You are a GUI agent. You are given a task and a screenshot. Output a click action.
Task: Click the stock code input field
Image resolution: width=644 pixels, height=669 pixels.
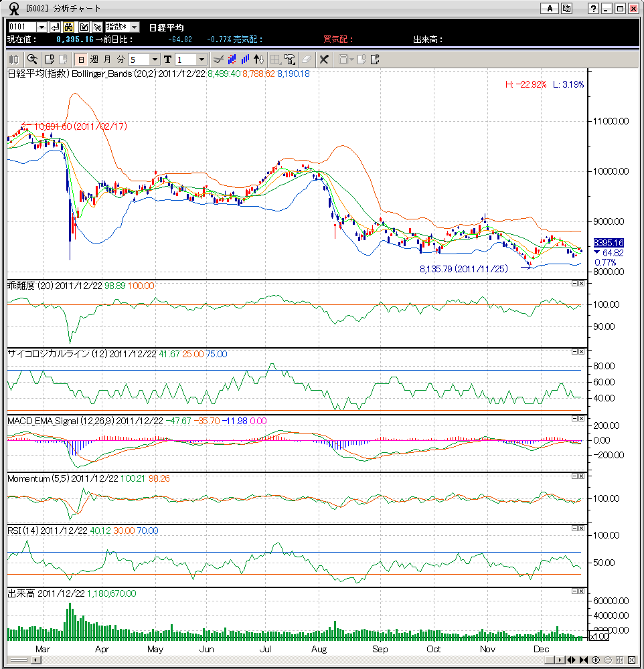pos(21,27)
